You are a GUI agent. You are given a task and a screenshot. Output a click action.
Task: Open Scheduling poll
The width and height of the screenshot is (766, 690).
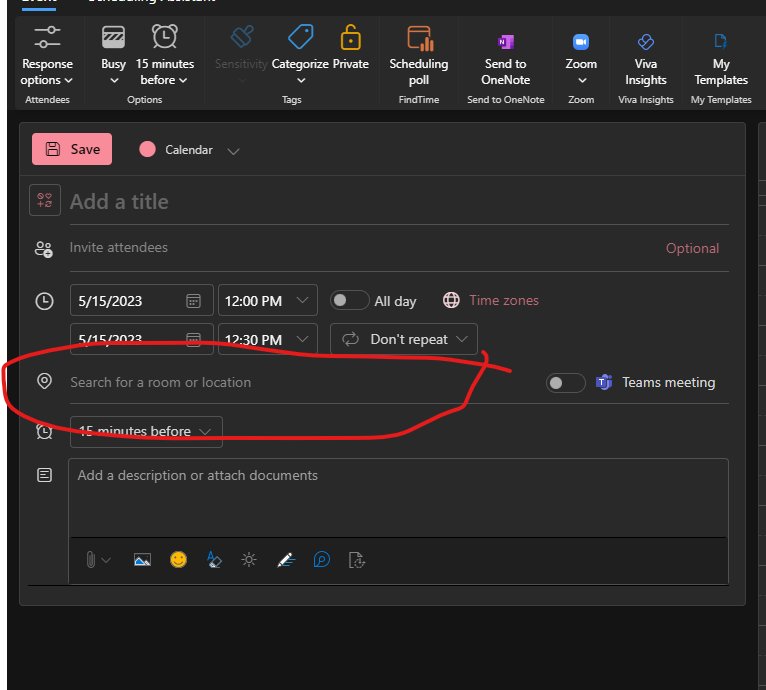[419, 56]
